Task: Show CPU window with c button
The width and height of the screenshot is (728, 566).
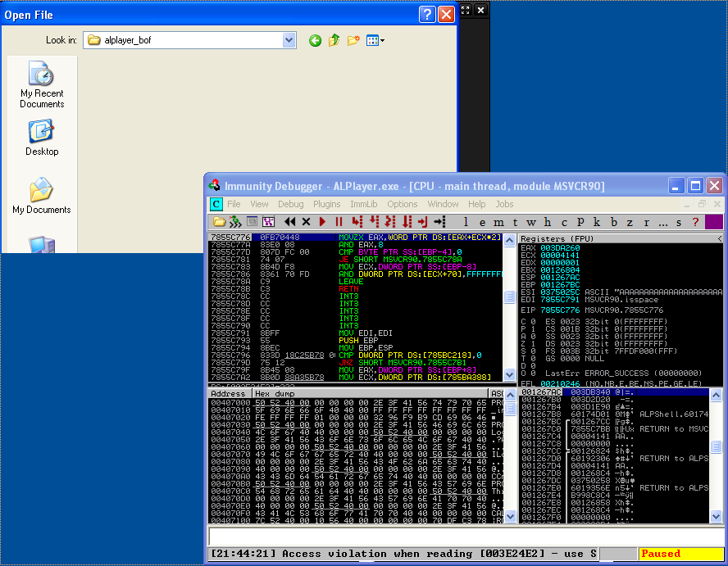Action: point(564,222)
